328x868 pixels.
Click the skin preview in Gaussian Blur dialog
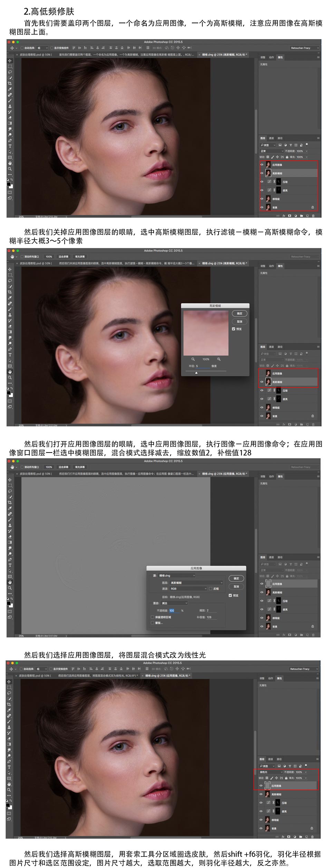click(206, 333)
